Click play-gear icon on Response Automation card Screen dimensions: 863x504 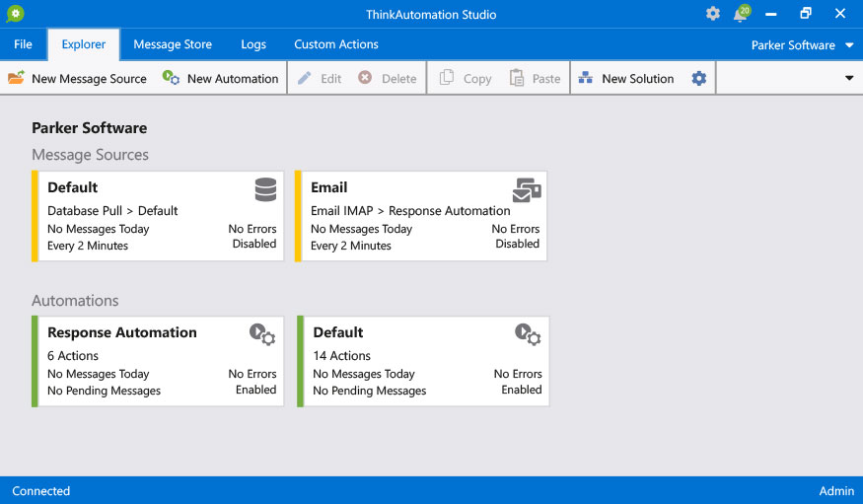(262, 334)
